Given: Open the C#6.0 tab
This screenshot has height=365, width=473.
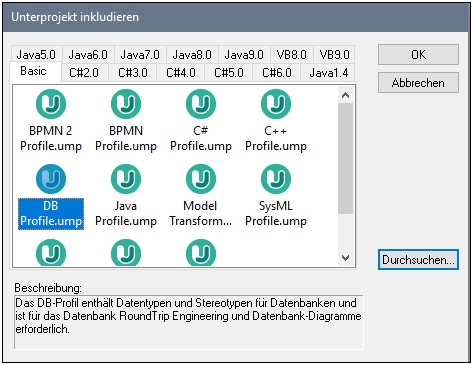Looking at the screenshot, I should point(277,73).
